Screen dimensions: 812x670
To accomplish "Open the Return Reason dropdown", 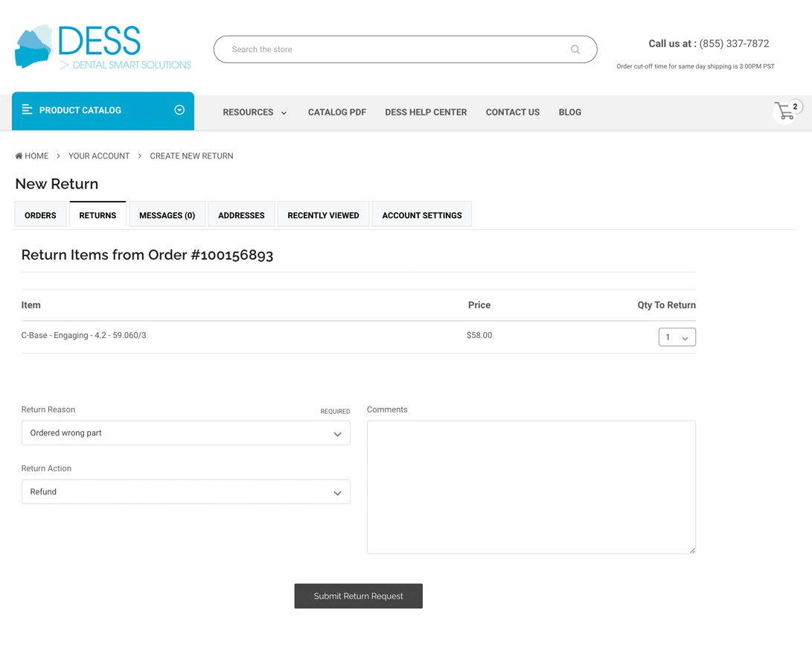I will click(x=185, y=433).
